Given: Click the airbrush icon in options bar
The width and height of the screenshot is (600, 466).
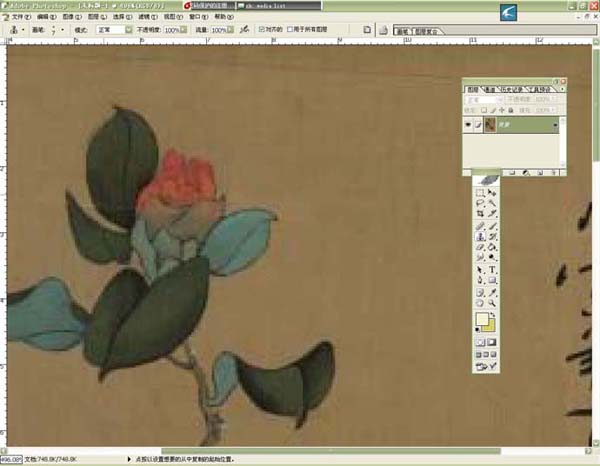Looking at the screenshot, I should tap(245, 29).
